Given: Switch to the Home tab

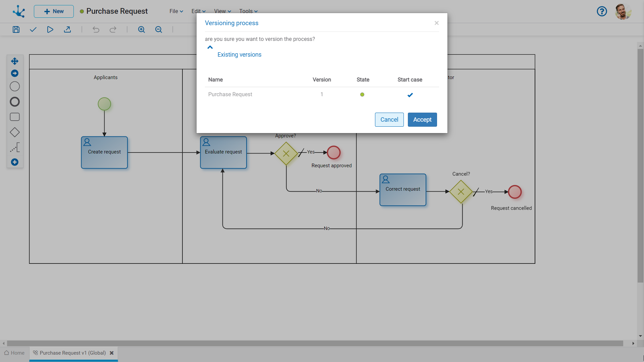Looking at the screenshot, I should [14, 353].
